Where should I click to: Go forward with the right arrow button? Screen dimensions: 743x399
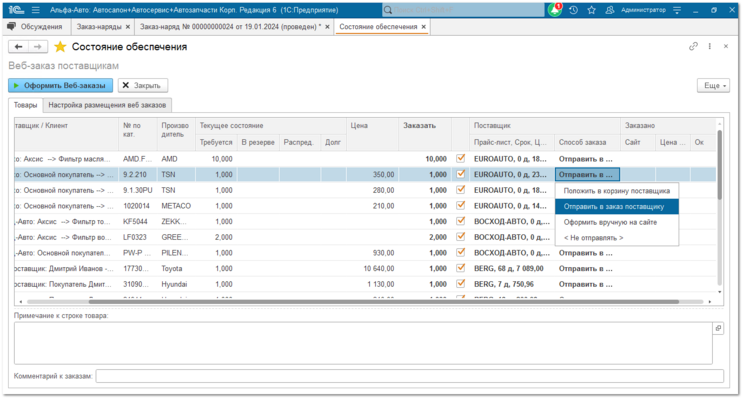[37, 46]
